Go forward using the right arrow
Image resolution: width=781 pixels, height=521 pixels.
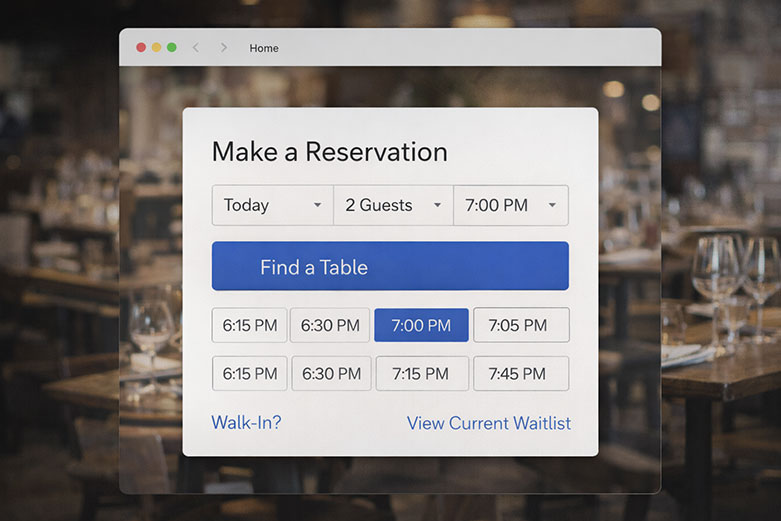pos(223,48)
